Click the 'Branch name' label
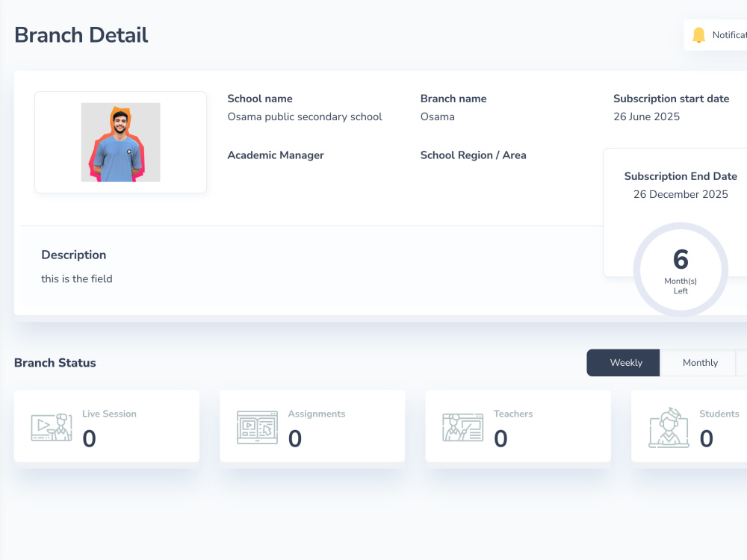Viewport: 747px width, 560px height. tap(453, 99)
